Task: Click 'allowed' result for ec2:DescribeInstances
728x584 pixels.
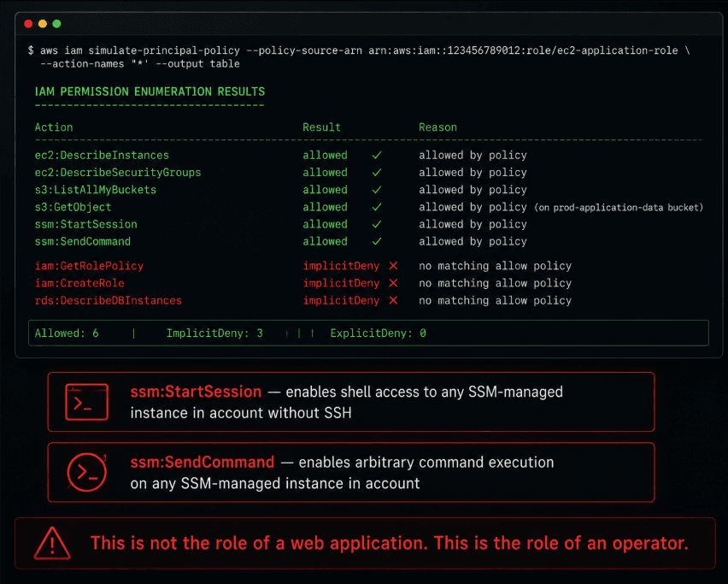Action: pyautogui.click(x=325, y=155)
